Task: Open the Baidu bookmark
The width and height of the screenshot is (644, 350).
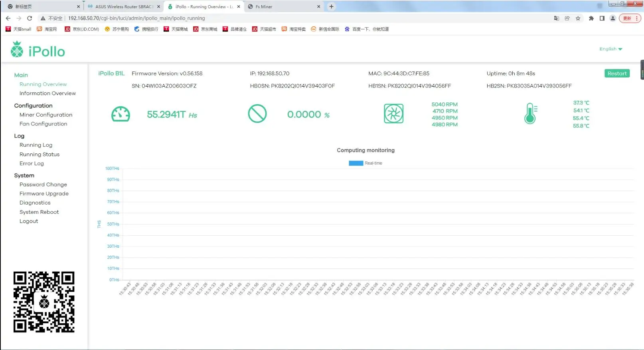Action: [x=367, y=29]
